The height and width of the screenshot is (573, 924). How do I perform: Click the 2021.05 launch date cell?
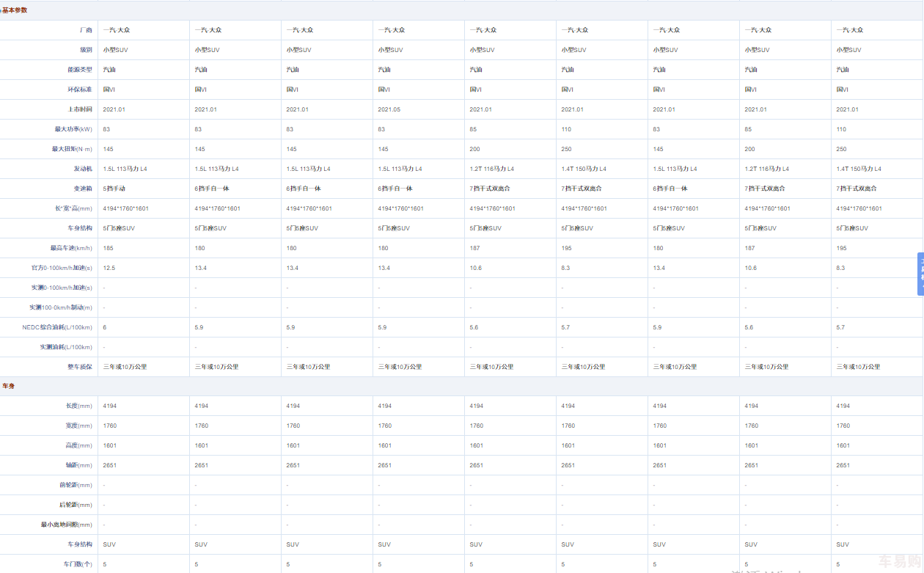[x=389, y=109]
